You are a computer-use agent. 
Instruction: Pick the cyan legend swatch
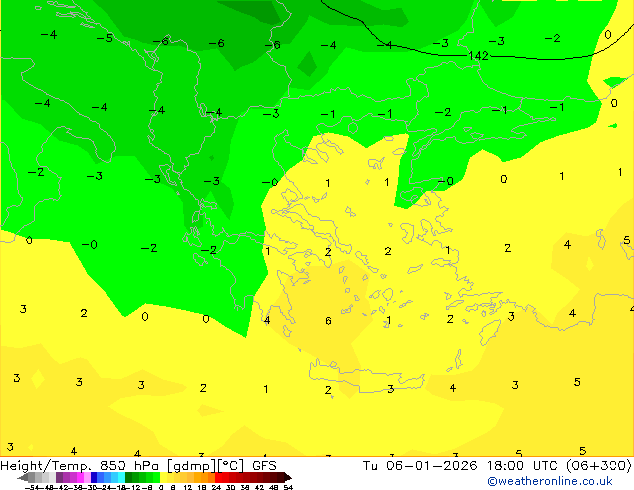tap(121, 477)
